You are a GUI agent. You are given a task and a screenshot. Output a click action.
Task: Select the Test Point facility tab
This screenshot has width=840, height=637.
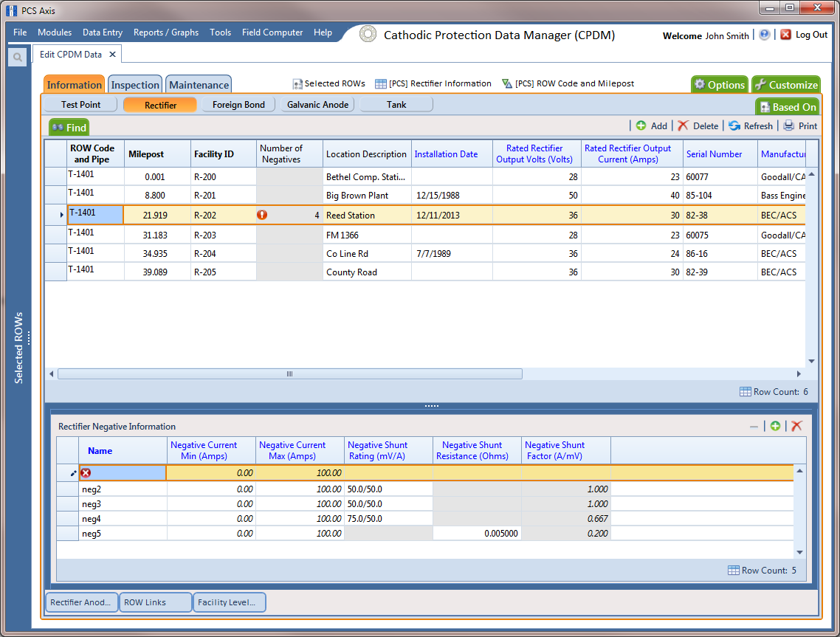(x=81, y=105)
